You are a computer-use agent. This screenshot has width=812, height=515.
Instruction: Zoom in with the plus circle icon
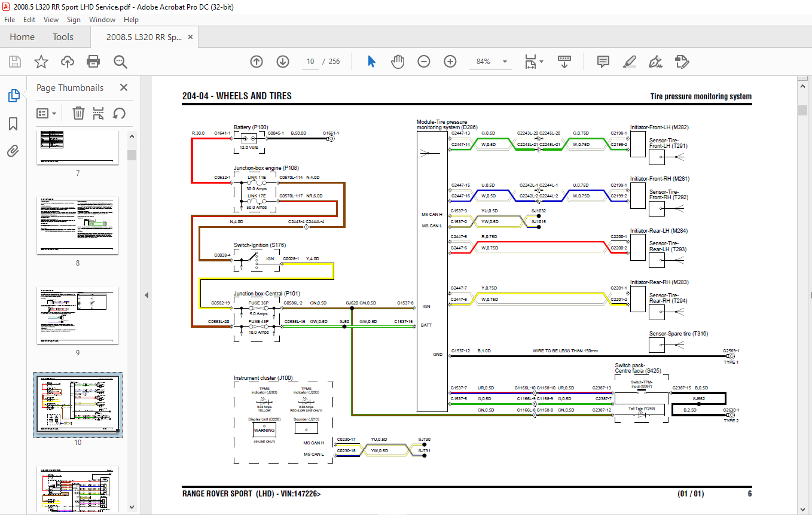click(x=450, y=62)
